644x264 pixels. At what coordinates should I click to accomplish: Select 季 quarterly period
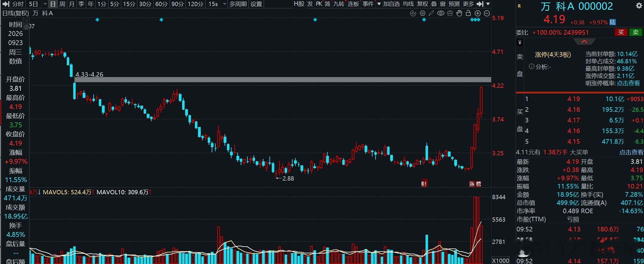pyautogui.click(x=81, y=4)
